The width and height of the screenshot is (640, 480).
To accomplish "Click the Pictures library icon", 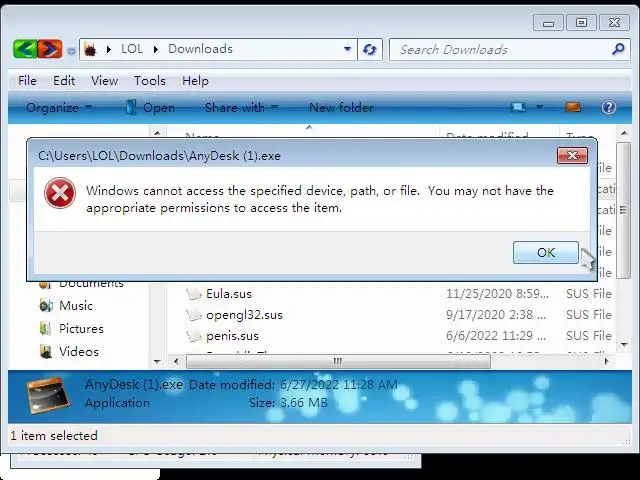I will click(46, 329).
